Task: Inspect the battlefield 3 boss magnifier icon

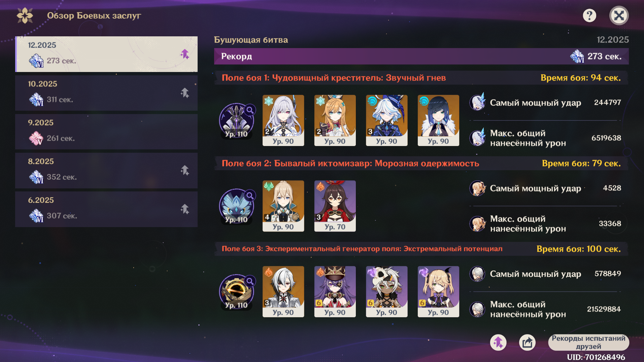Action: click(x=250, y=281)
